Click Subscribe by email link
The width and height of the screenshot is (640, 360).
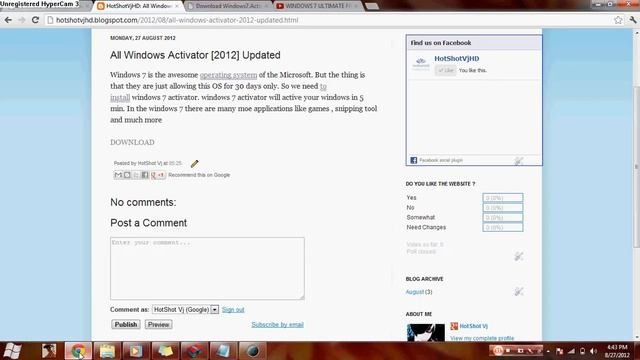(x=278, y=325)
